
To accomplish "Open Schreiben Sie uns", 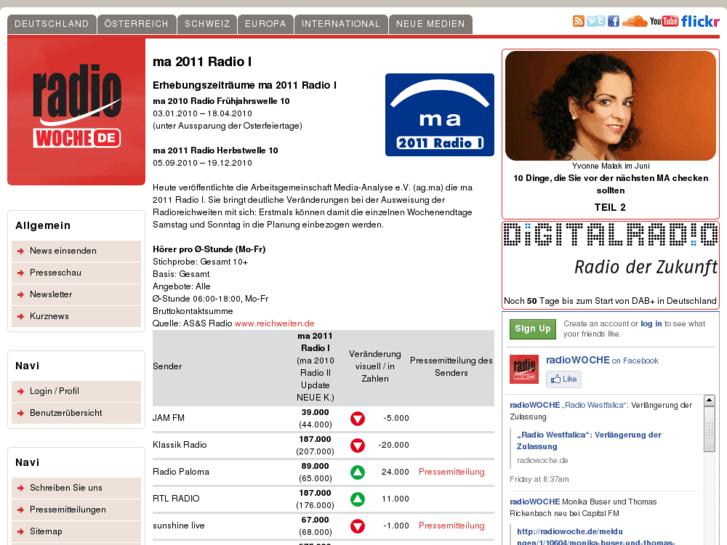I will (x=77, y=488).
